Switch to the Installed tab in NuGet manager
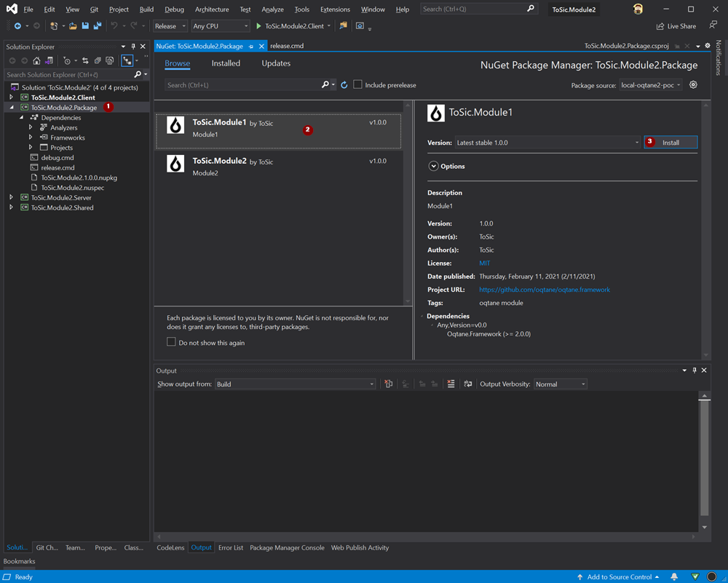This screenshot has width=728, height=583. click(226, 63)
